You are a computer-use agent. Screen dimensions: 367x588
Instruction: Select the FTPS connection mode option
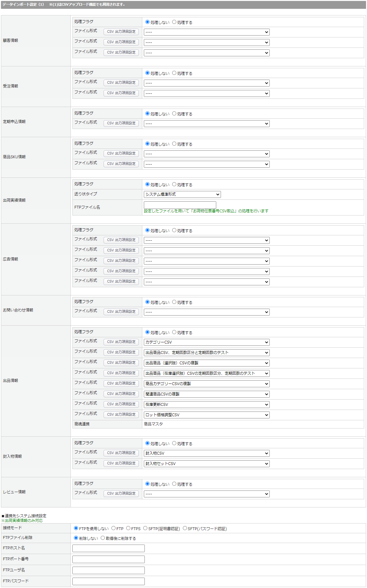[x=128, y=528]
